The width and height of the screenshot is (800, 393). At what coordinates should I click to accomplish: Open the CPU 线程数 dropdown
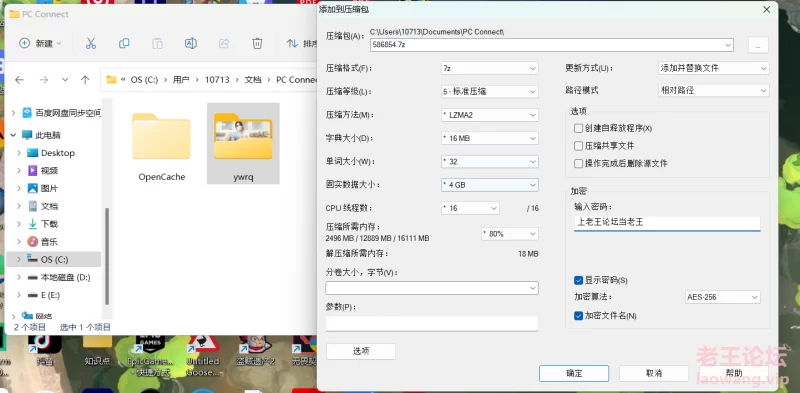[470, 208]
